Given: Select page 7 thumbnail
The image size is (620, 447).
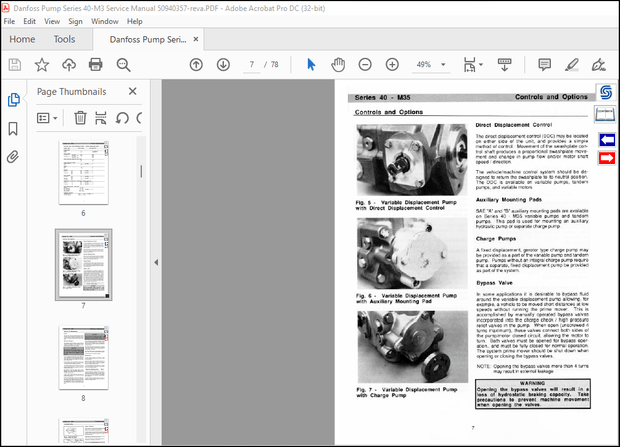Looking at the screenshot, I should point(83,265).
